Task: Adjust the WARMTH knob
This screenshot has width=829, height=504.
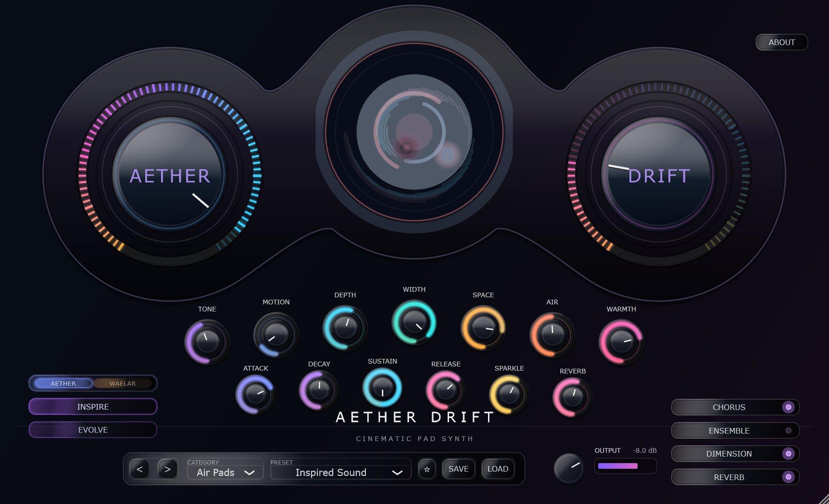Action: coord(621,341)
